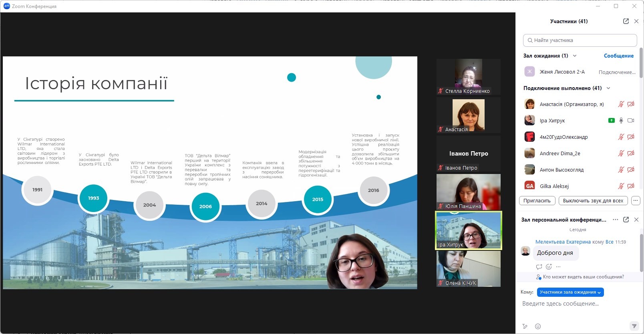Image resolution: width=644 pixels, height=334 pixels.
Task: Open chat text formatting tool
Action: [525, 326]
